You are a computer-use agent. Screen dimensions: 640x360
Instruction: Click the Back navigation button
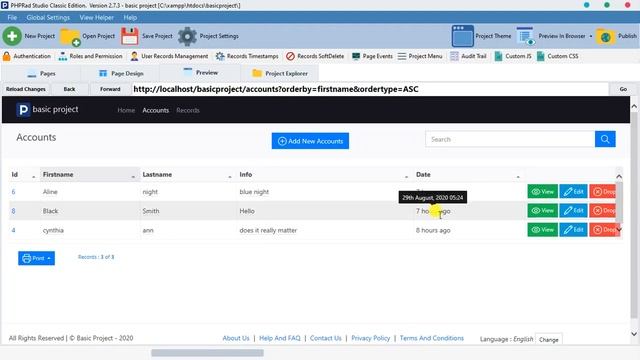tap(69, 89)
